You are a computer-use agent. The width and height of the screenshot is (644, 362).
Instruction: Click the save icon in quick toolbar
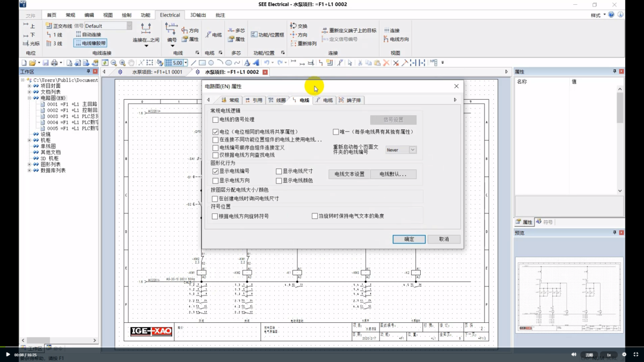46,63
